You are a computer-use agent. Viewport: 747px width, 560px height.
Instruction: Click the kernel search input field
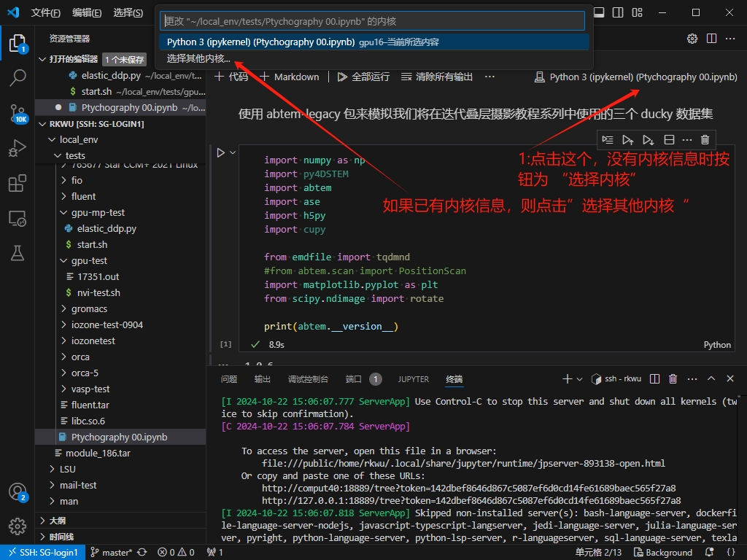372,21
